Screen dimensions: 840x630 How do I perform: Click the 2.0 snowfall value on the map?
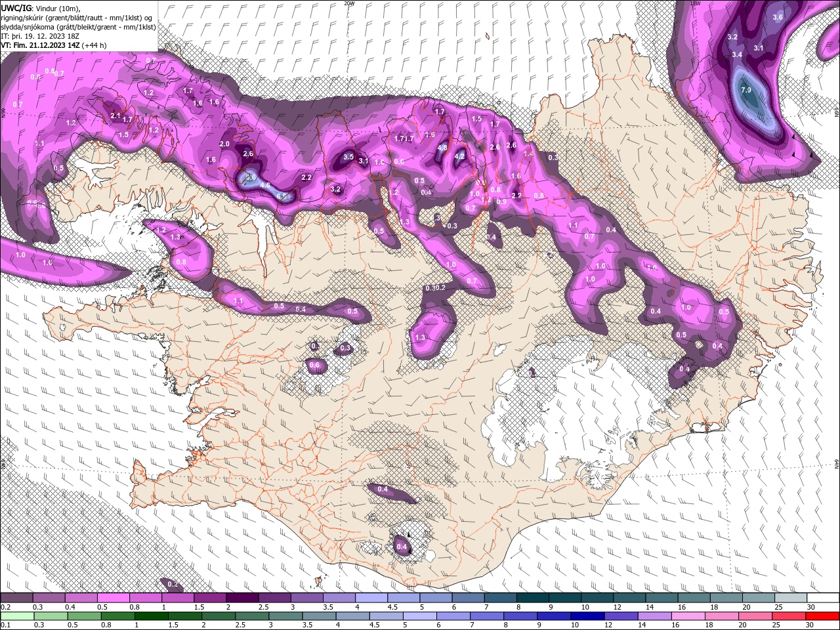pos(224,144)
